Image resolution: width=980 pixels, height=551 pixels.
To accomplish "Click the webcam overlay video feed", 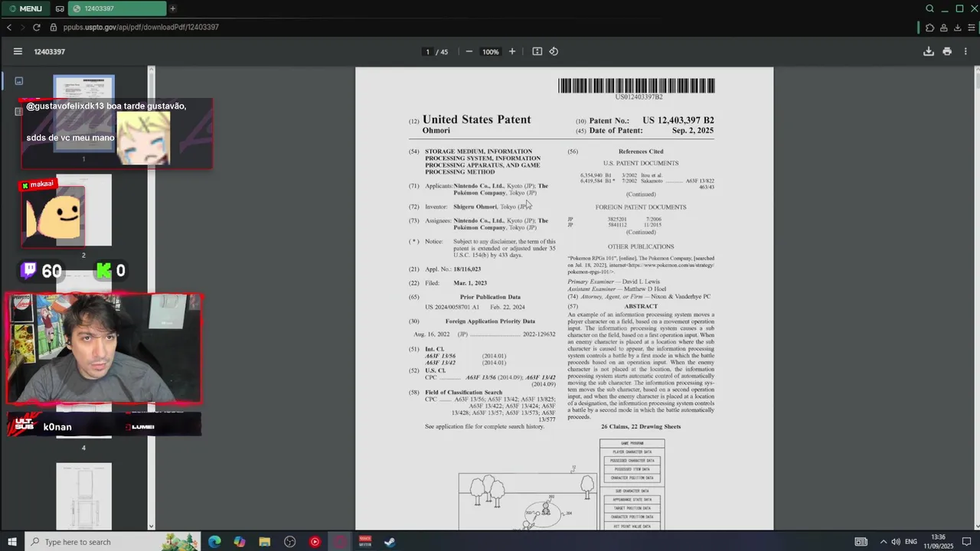I will [x=104, y=348].
